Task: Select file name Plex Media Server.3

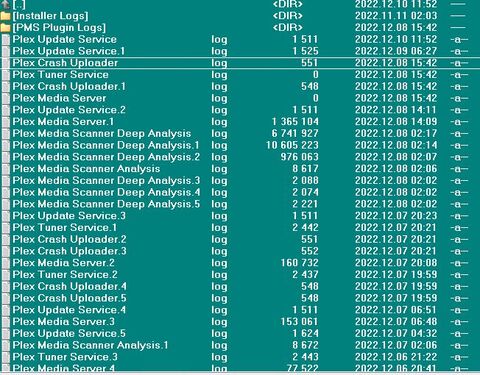Action: click(64, 322)
